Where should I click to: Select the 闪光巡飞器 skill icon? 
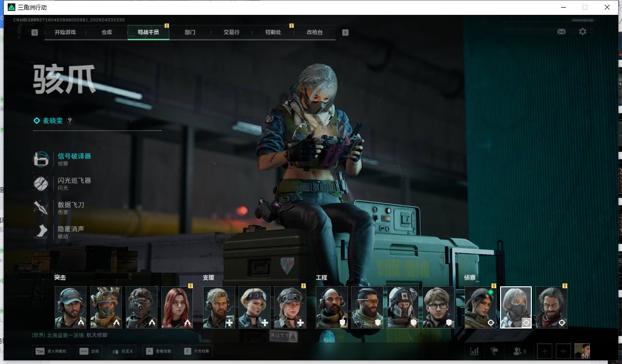tap(41, 184)
